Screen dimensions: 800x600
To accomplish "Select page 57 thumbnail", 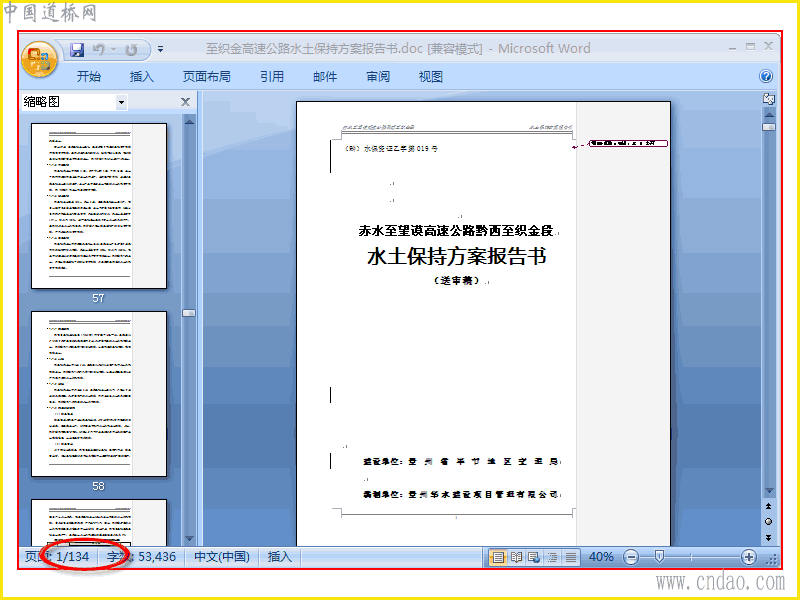I will (x=99, y=206).
